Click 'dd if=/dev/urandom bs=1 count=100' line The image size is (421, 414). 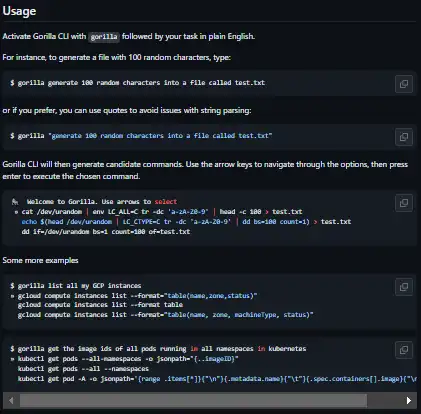(x=106, y=232)
